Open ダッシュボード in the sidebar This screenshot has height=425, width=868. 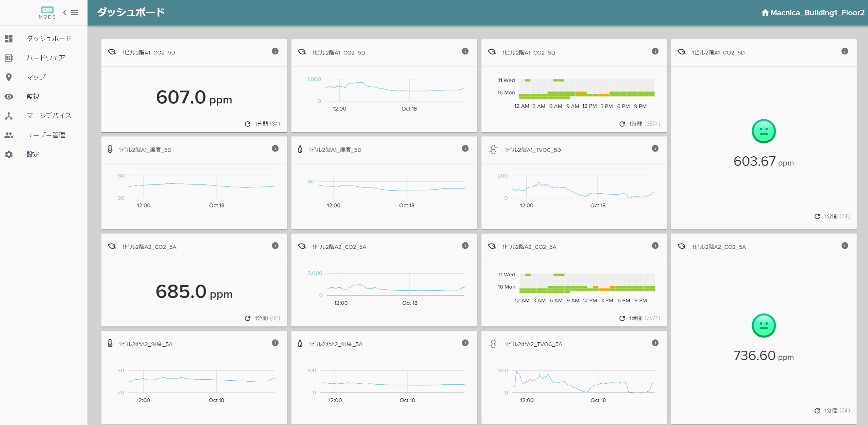point(43,38)
